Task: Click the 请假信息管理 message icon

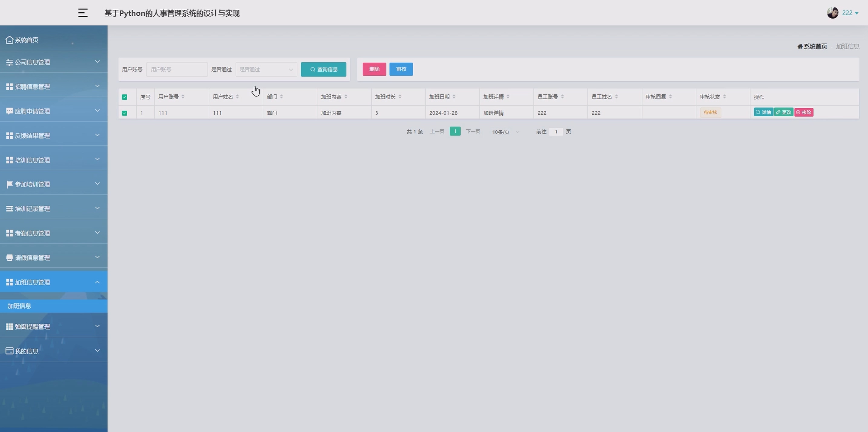Action: (9, 257)
